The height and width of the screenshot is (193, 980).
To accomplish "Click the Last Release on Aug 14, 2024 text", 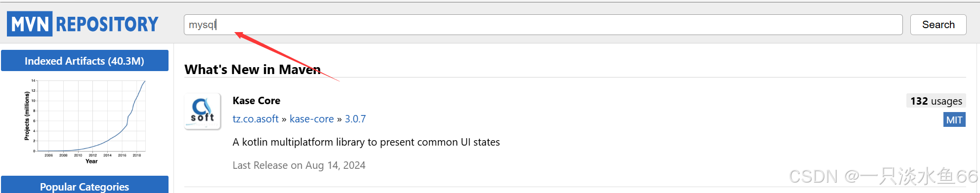I will click(299, 165).
